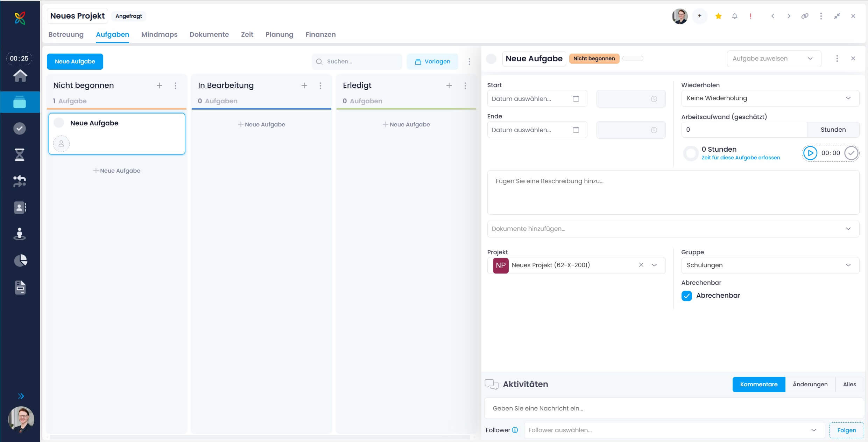The height and width of the screenshot is (442, 868).
Task: Add task via plus in Nicht begonnen column
Action: pyautogui.click(x=159, y=85)
